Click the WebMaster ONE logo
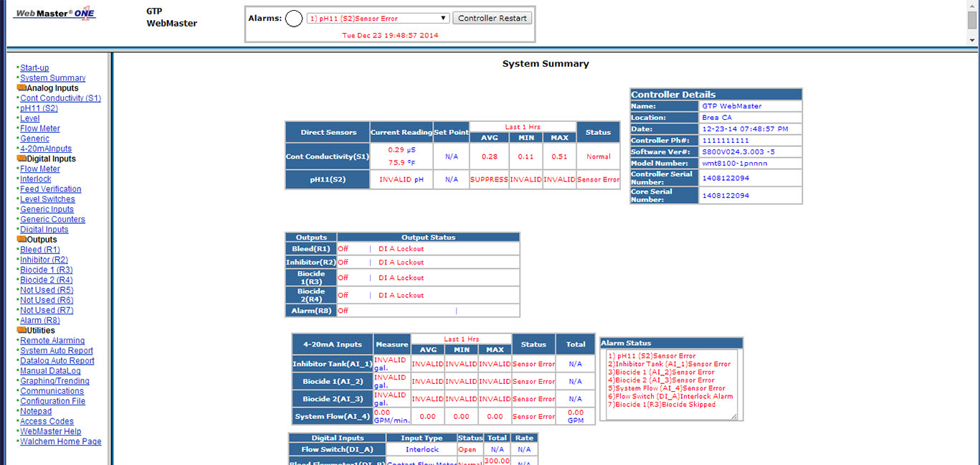This screenshot has width=980, height=465. point(54,14)
